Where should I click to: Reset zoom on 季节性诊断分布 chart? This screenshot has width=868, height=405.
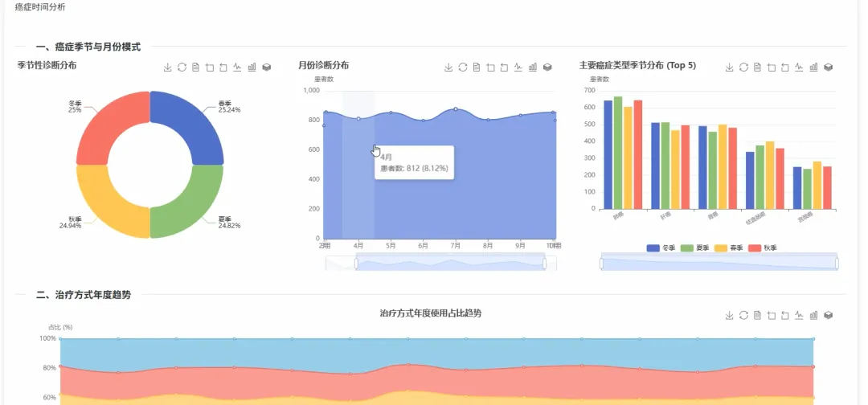point(223,67)
